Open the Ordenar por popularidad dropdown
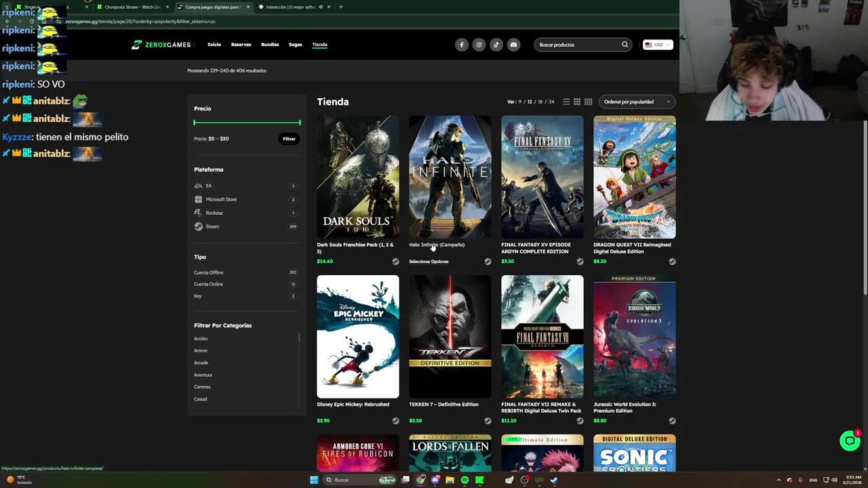Screen dimensions: 868x488 637,102
